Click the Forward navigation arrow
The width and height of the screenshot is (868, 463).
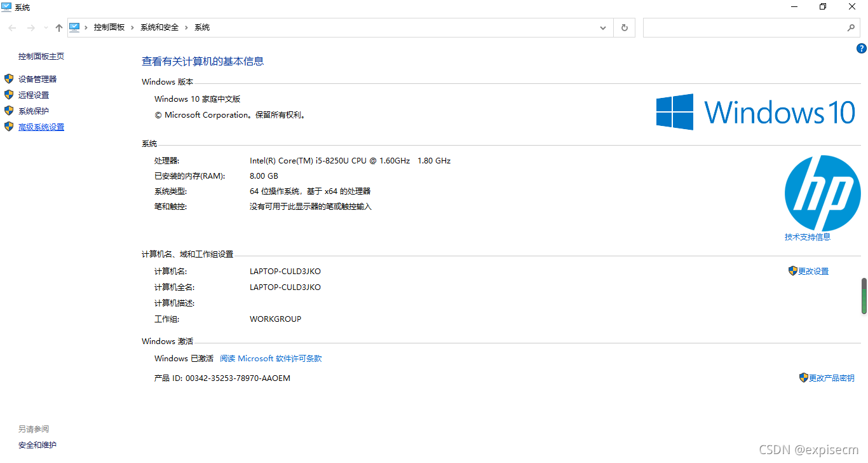[x=31, y=27]
